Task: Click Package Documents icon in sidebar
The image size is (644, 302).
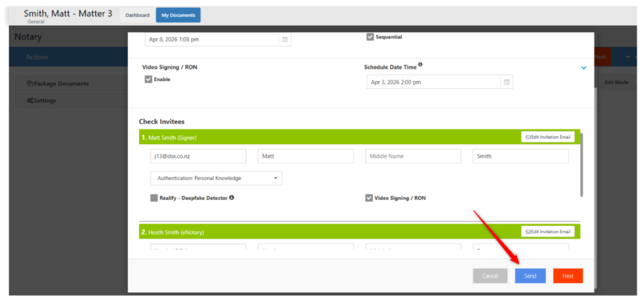Action: click(30, 84)
